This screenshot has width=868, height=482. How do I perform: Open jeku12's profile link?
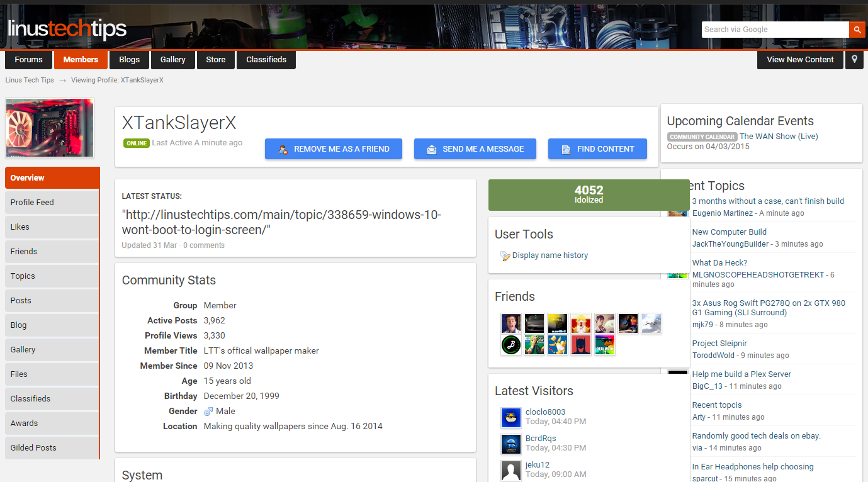pyautogui.click(x=538, y=465)
